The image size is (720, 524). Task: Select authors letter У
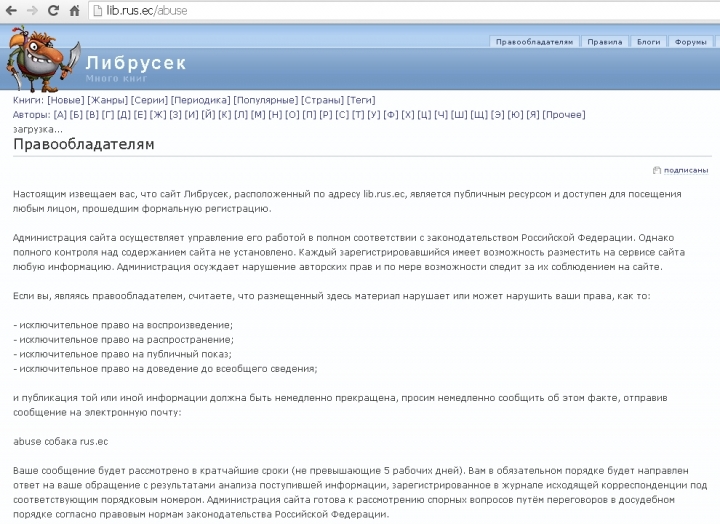click(x=374, y=115)
